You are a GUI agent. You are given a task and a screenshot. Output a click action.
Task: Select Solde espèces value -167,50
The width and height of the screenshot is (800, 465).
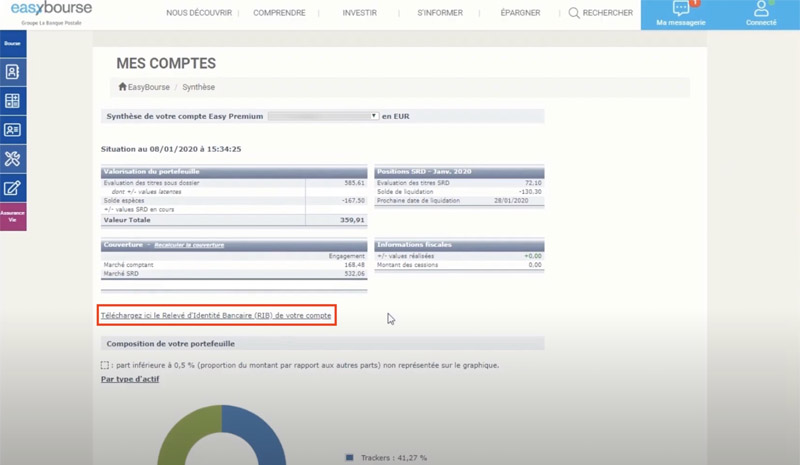pyautogui.click(x=353, y=201)
